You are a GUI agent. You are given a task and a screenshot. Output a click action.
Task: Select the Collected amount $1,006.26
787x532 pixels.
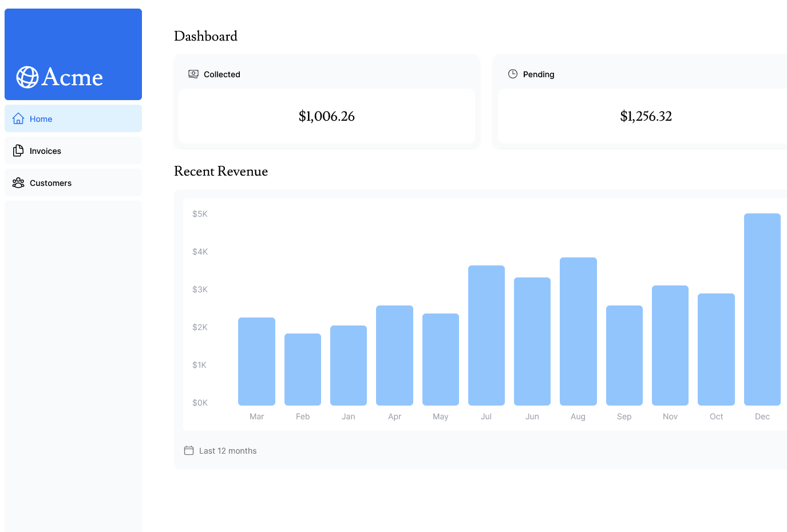pyautogui.click(x=326, y=116)
